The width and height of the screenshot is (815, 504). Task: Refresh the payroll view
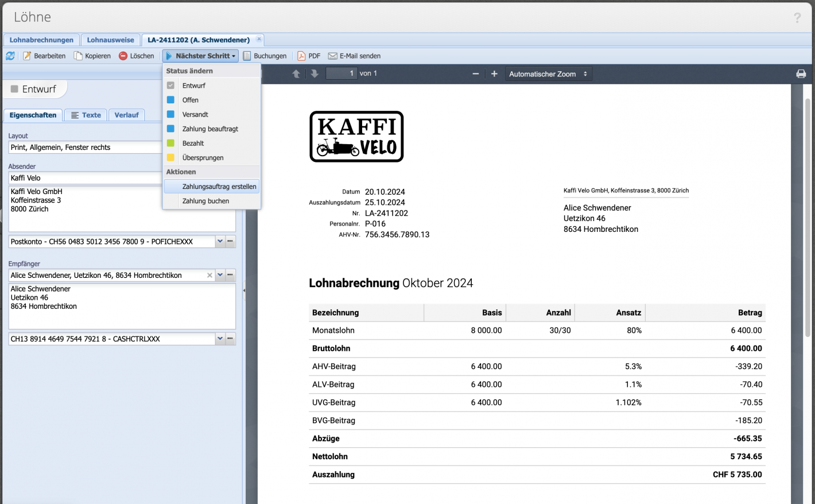(x=10, y=55)
